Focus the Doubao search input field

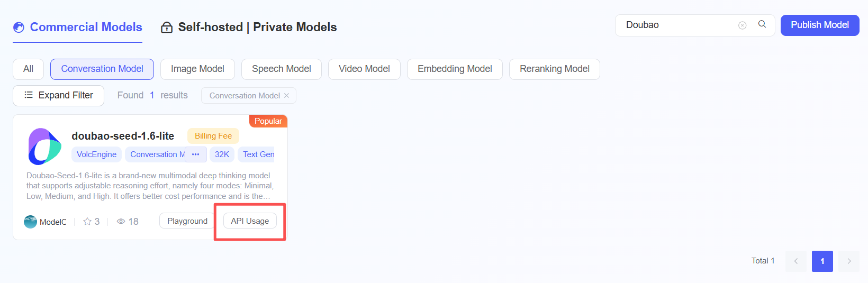pos(680,25)
